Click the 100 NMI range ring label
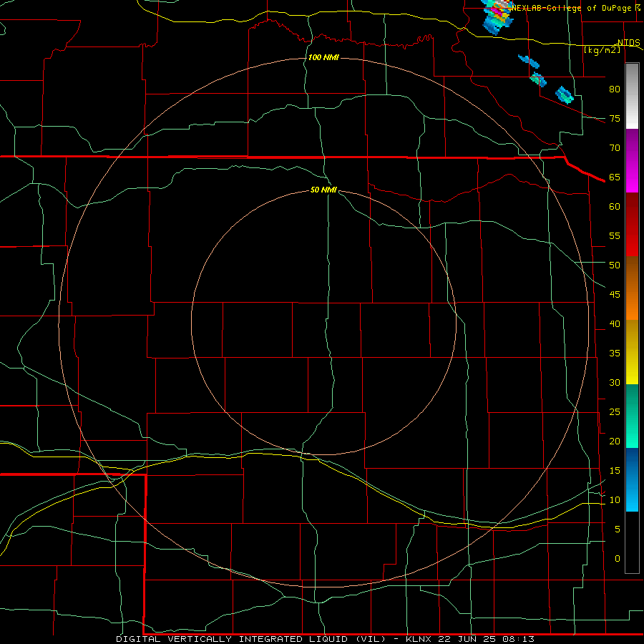Viewport: 644px width, 644px height. pos(323,57)
